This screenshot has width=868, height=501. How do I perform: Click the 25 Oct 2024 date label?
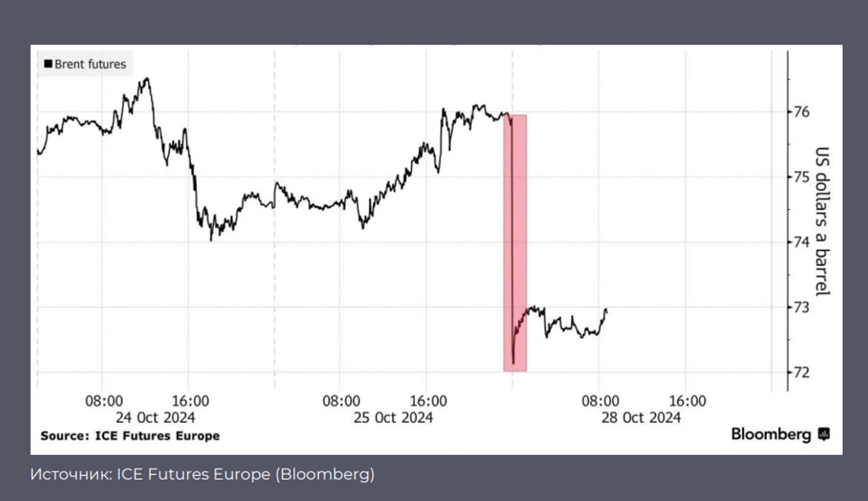point(393,417)
